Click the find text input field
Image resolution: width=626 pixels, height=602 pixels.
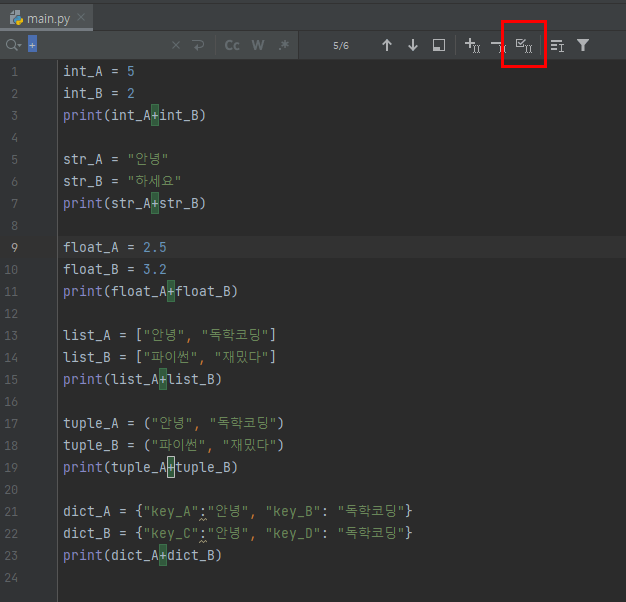[x=100, y=45]
